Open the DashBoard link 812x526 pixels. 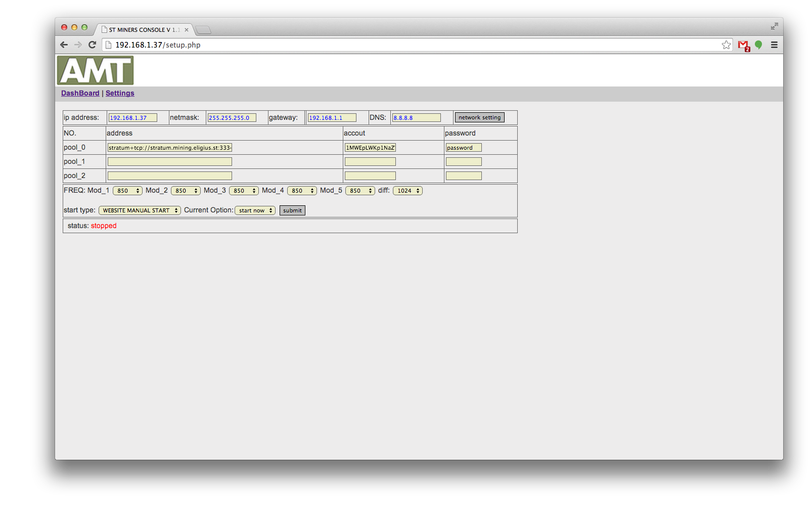[x=80, y=93]
